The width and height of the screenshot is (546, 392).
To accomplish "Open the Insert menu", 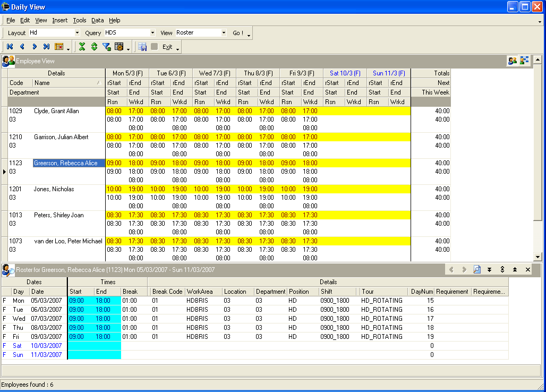I will click(59, 20).
